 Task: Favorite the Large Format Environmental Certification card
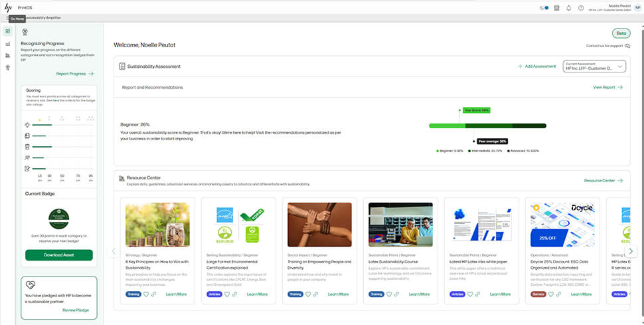click(226, 294)
